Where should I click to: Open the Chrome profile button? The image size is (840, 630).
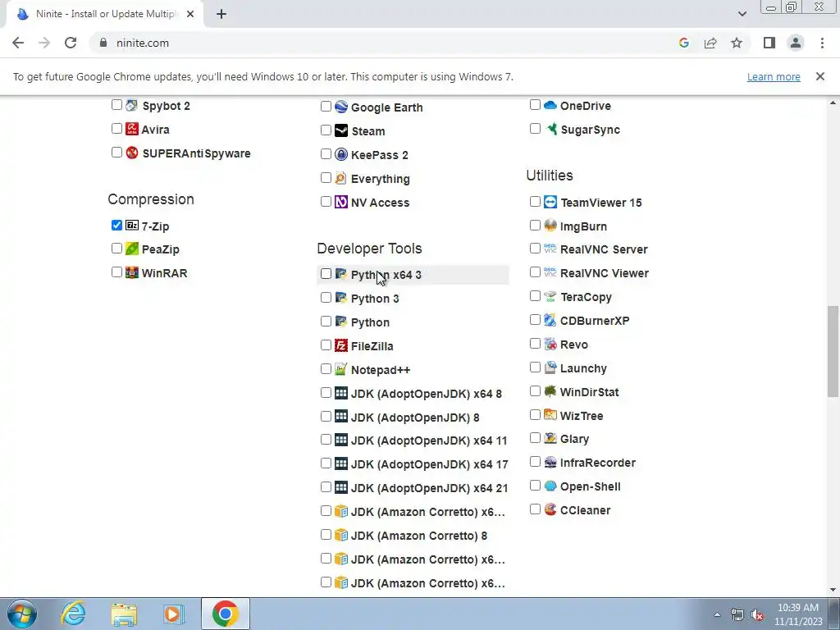pos(796,43)
